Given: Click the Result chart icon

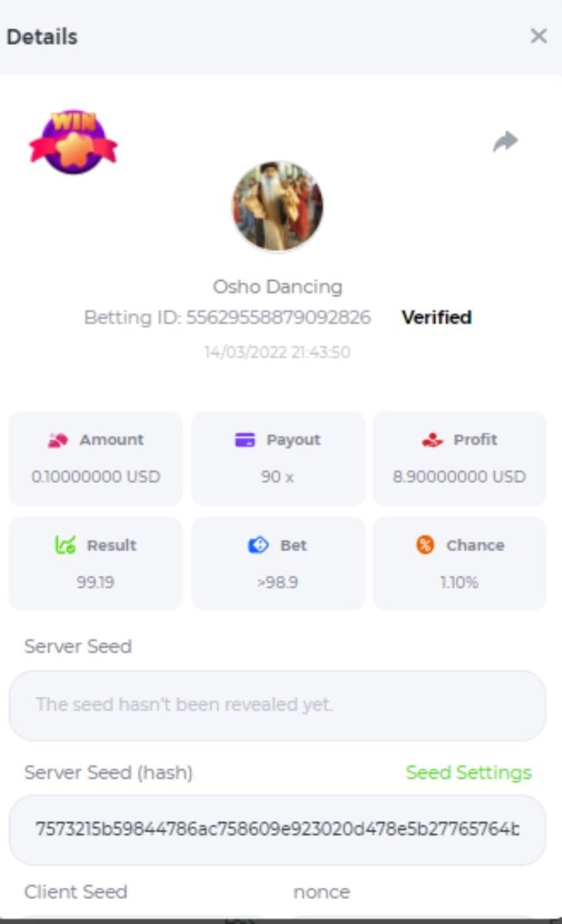Looking at the screenshot, I should [65, 545].
